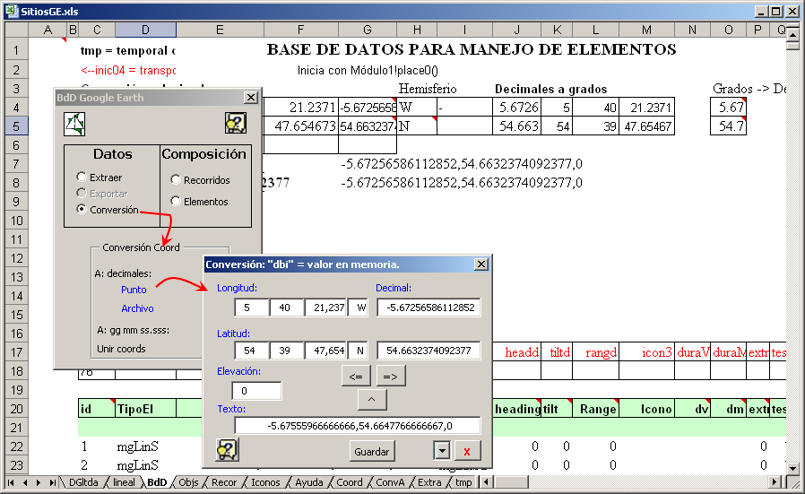This screenshot has width=805, height=494.
Task: Click the up caret button
Action: point(372,400)
